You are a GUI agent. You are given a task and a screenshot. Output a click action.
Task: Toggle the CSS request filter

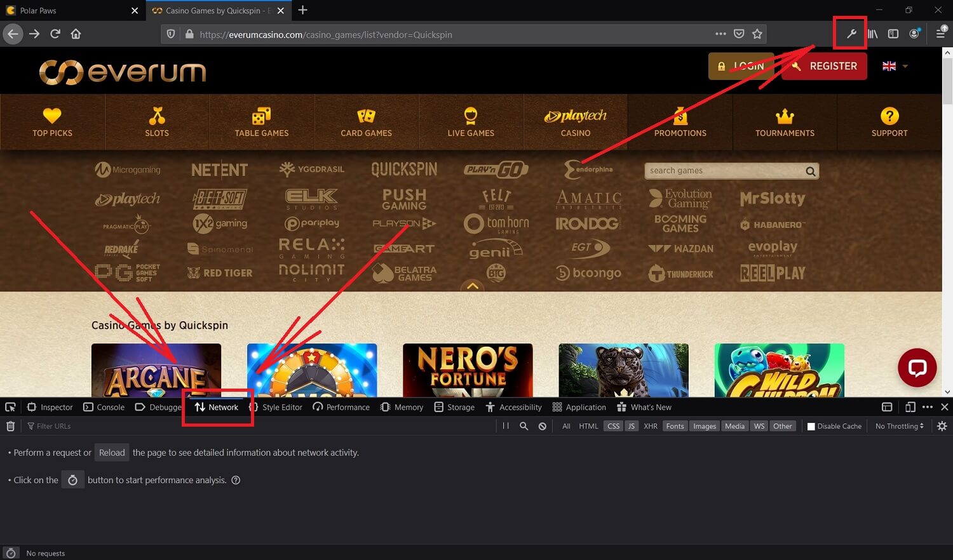coord(613,426)
